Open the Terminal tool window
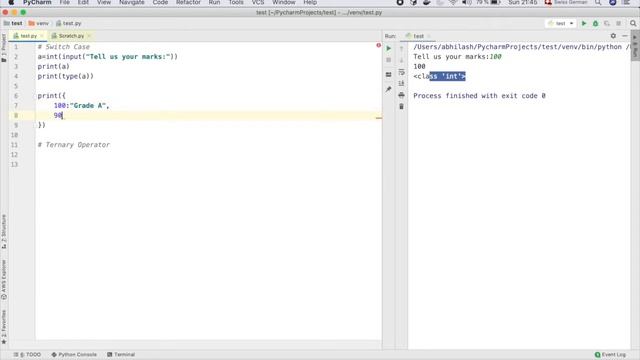This screenshot has height=360, width=640. (x=121, y=355)
